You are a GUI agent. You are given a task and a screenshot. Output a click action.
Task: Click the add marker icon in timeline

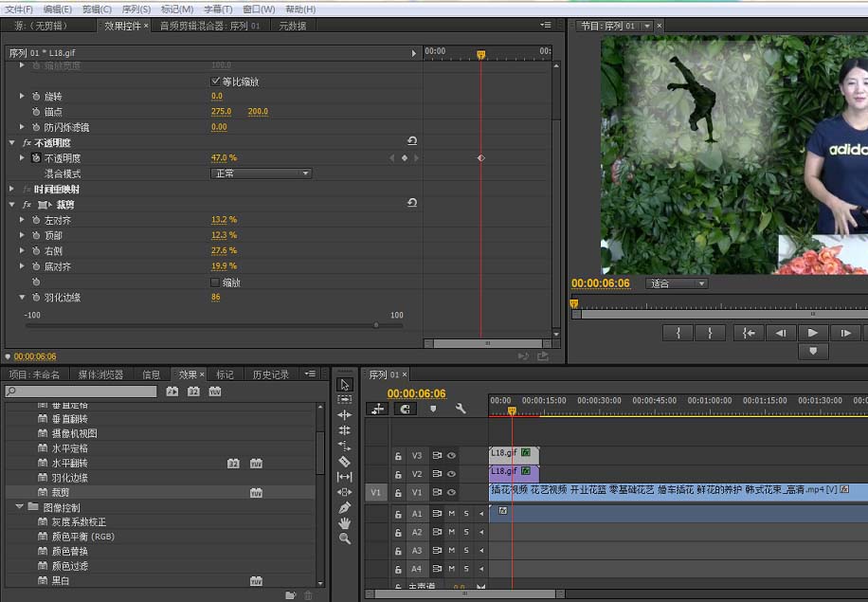click(433, 409)
